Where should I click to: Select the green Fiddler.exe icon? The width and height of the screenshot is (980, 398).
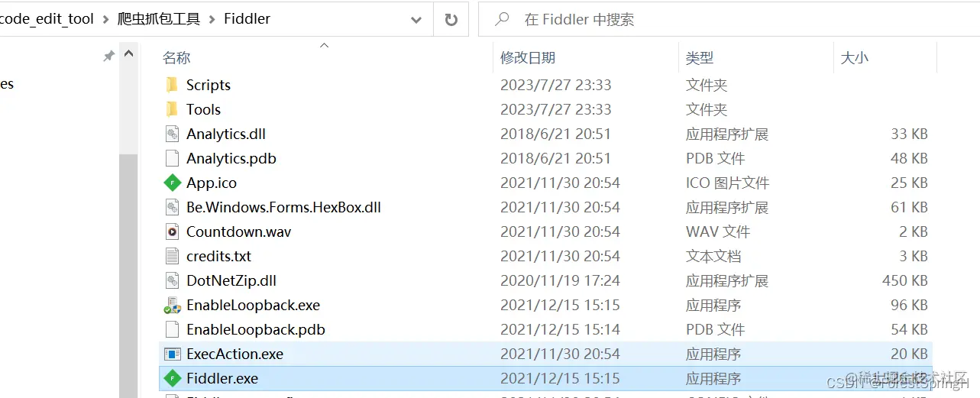click(173, 378)
